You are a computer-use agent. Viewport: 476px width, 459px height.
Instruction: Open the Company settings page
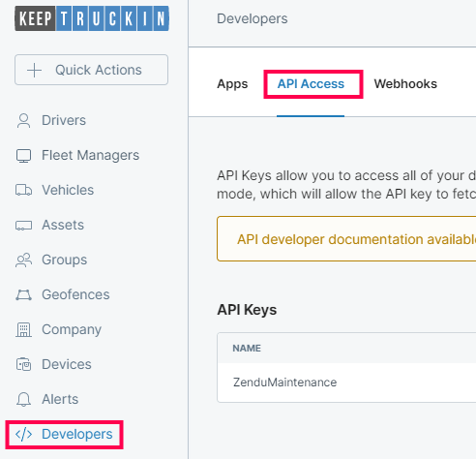point(72,330)
